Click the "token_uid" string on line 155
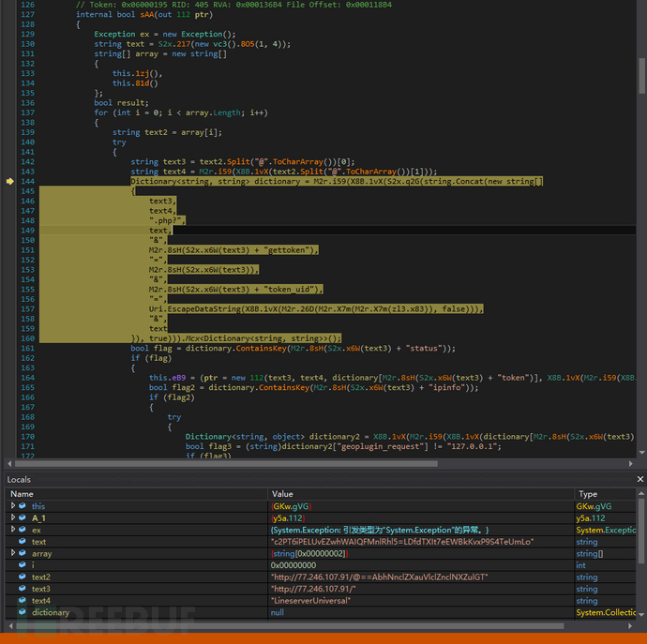Viewport: 647px width, 644px height. (289, 290)
